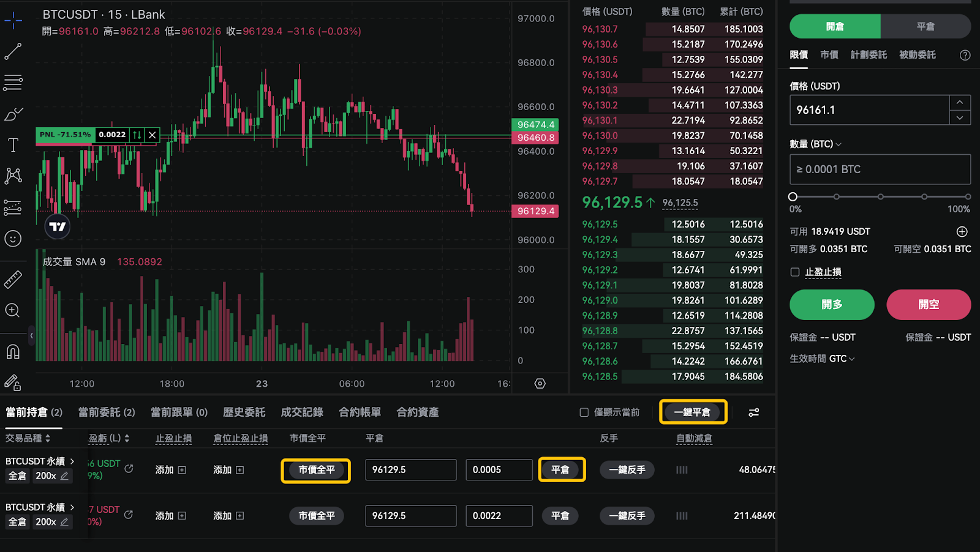
Task: Open the 合約資產 tab
Action: point(418,412)
